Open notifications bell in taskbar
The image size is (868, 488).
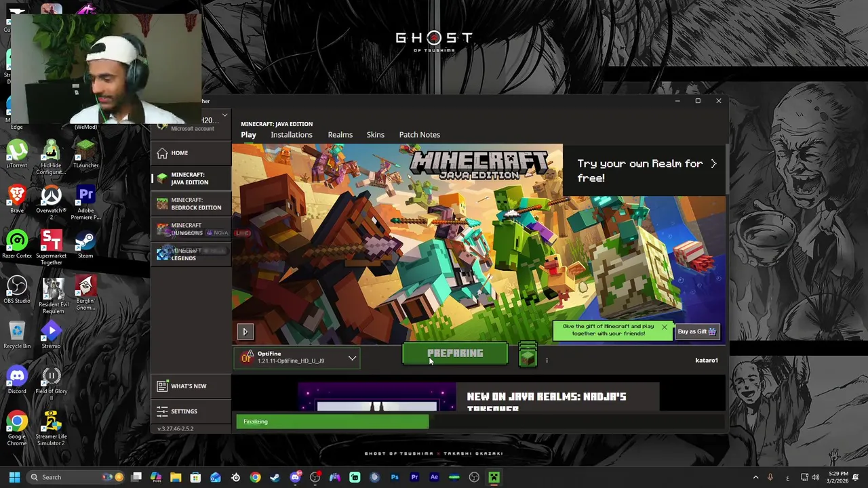coord(856,477)
